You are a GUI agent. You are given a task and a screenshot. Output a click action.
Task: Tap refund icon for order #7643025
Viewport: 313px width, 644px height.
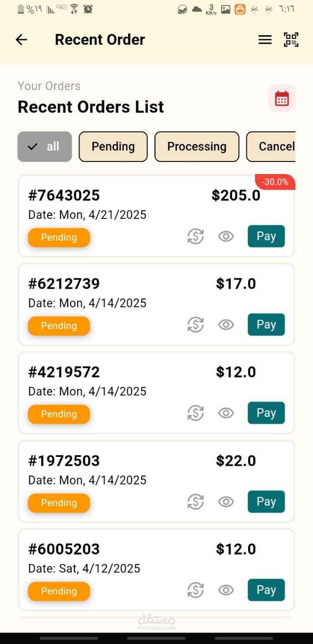point(195,236)
